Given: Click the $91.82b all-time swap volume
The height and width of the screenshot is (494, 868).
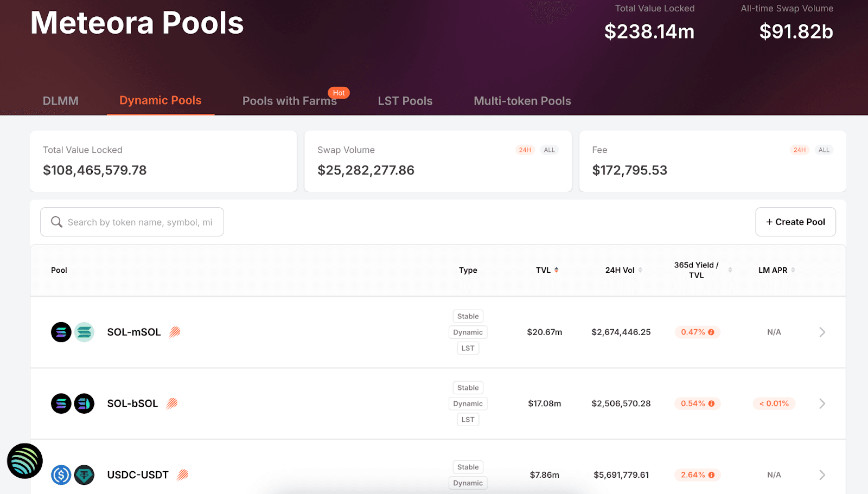Looking at the screenshot, I should coord(796,31).
